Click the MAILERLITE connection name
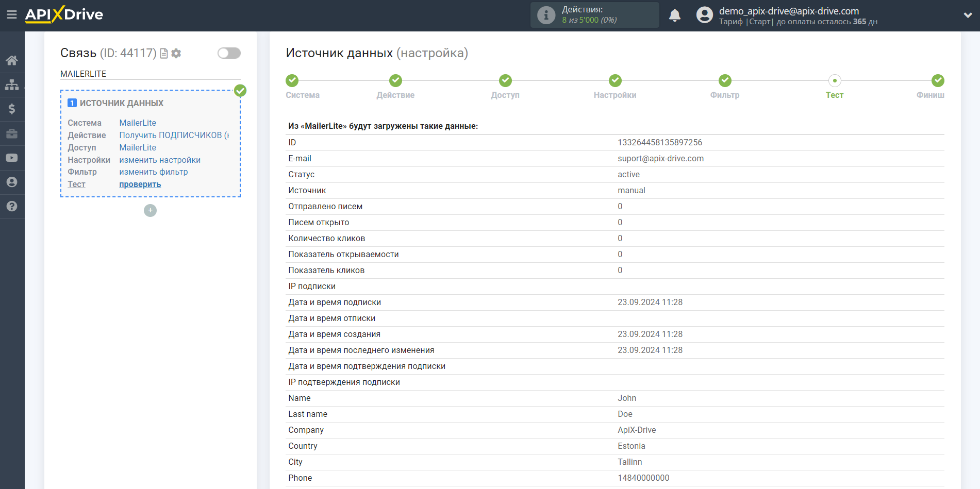Screen dimensions: 980x489 coord(83,74)
